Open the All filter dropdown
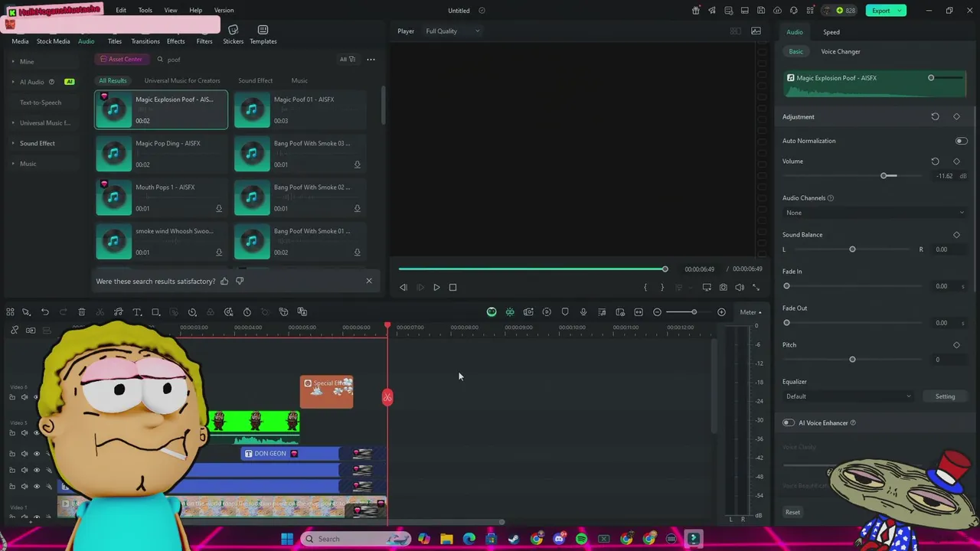 point(348,59)
